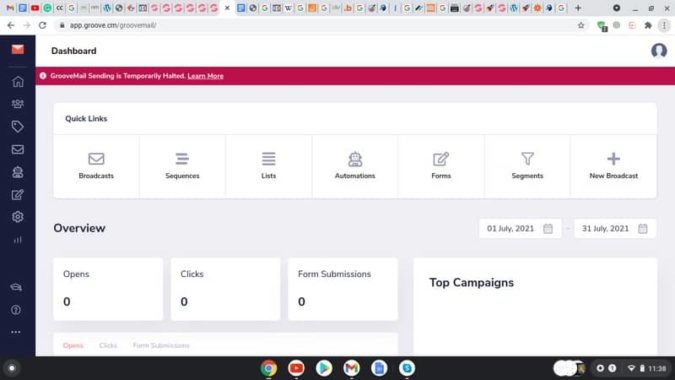
Task: Open the sidebar mail envelope icon
Action: point(18,149)
